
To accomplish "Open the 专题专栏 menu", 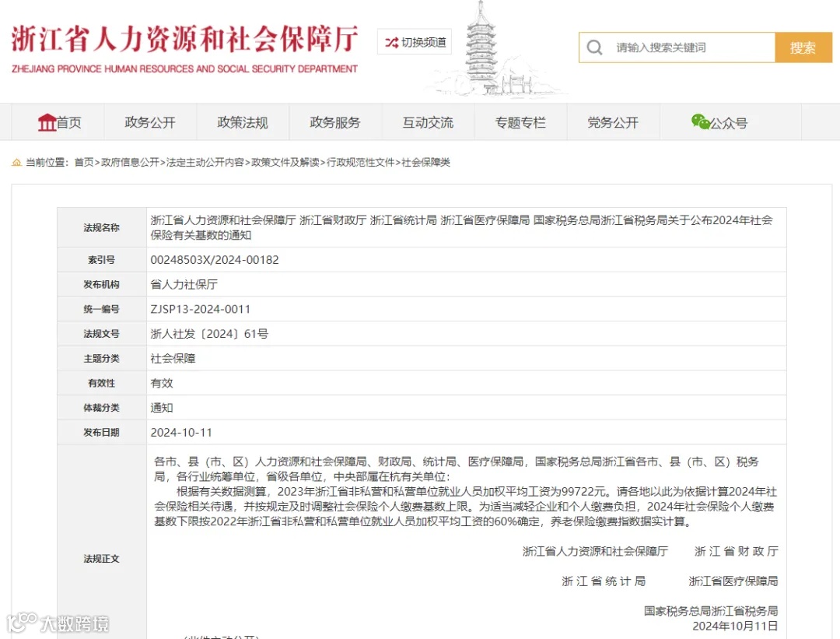I will click(520, 122).
